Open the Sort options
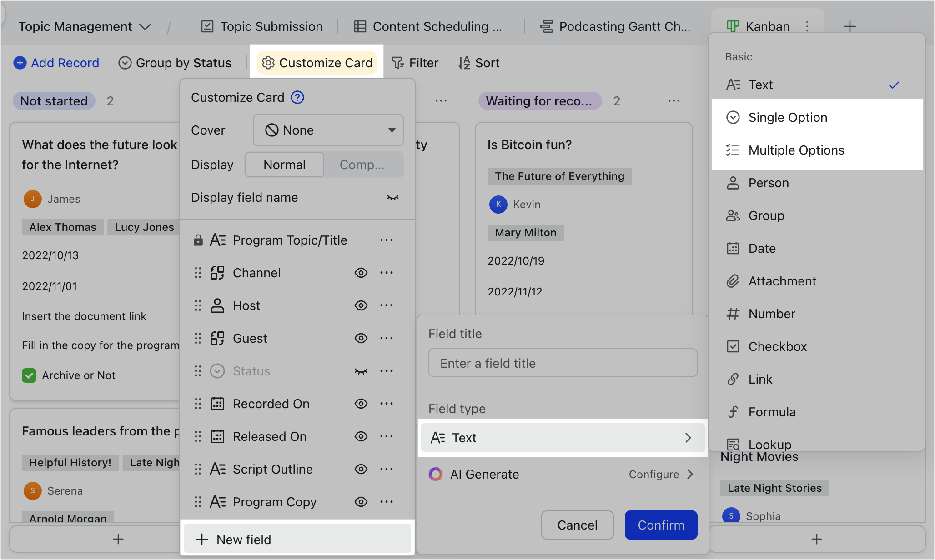Screen dimensions: 935x560 tap(478, 63)
